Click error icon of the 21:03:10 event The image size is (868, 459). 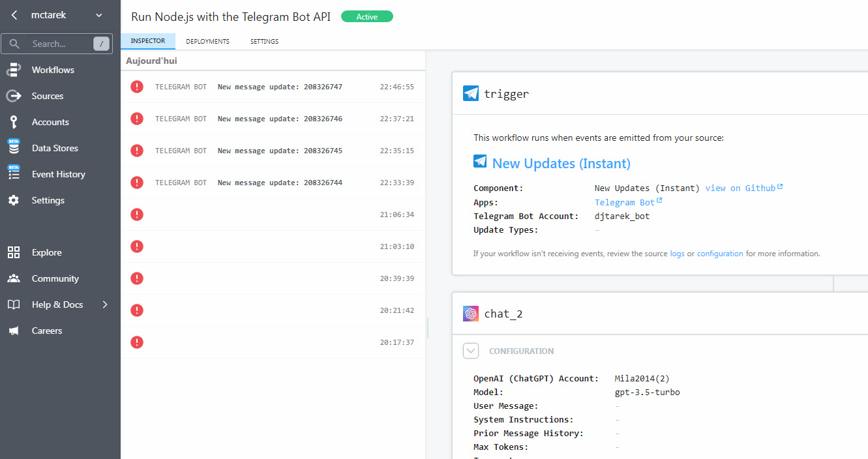137,246
